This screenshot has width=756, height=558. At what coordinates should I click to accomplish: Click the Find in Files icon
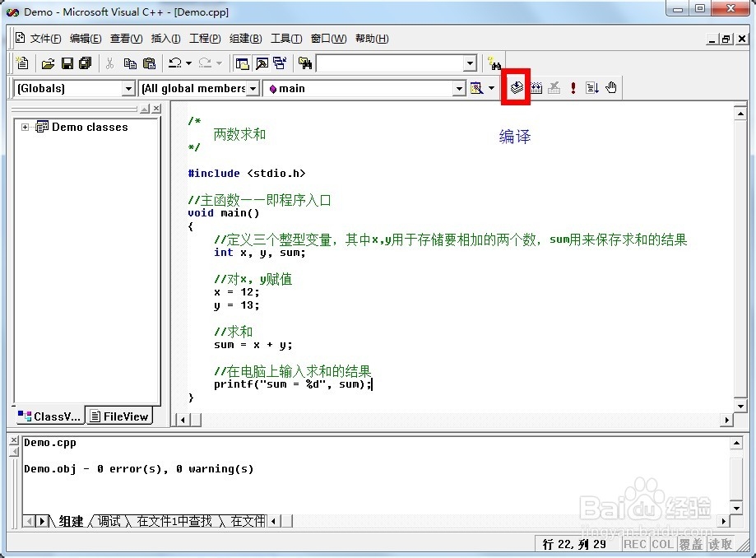coord(304,63)
